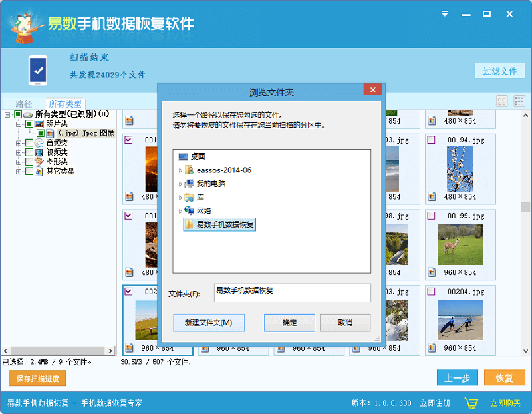Expand the 音频类 tree node
532x414 pixels.
click(19, 143)
